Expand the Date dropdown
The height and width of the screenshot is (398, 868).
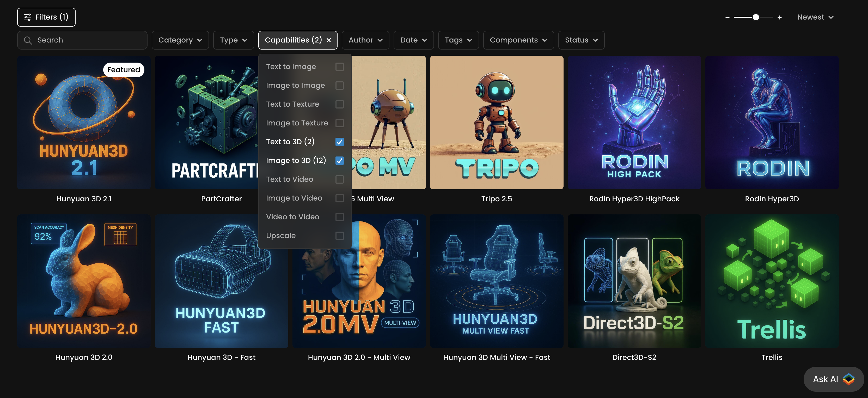(x=413, y=40)
